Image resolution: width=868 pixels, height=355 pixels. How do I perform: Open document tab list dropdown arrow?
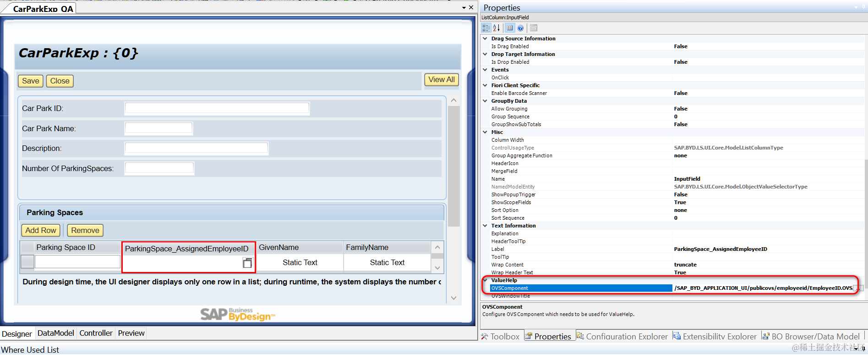click(464, 8)
